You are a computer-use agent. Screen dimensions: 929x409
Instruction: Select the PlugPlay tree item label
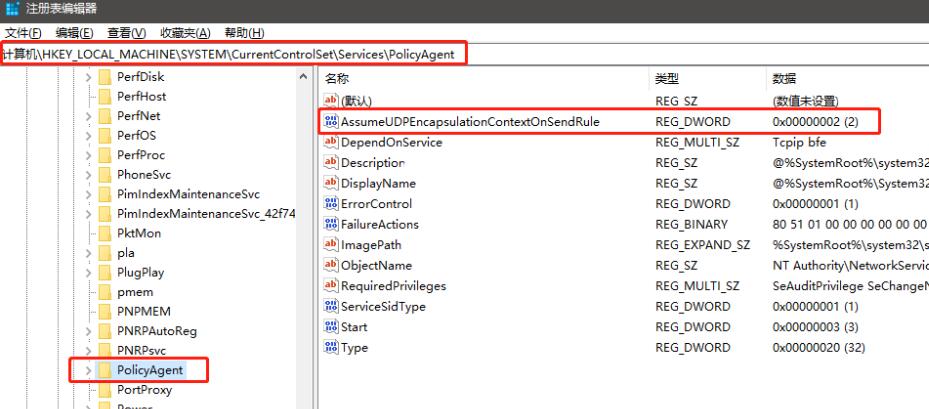pos(140,273)
